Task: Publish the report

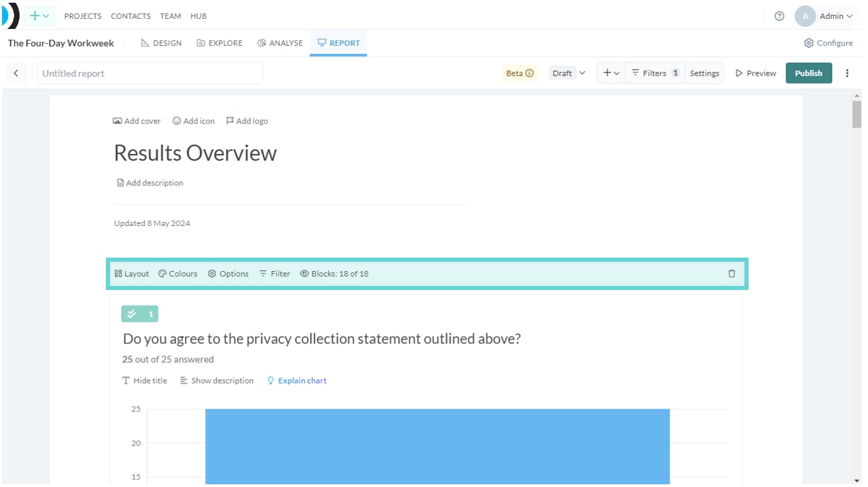Action: (x=809, y=74)
